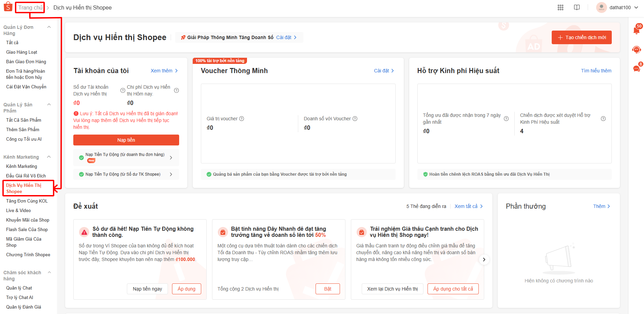644x314 pixels.
Task: Click the customer support headset icon
Action: pyautogui.click(x=637, y=50)
